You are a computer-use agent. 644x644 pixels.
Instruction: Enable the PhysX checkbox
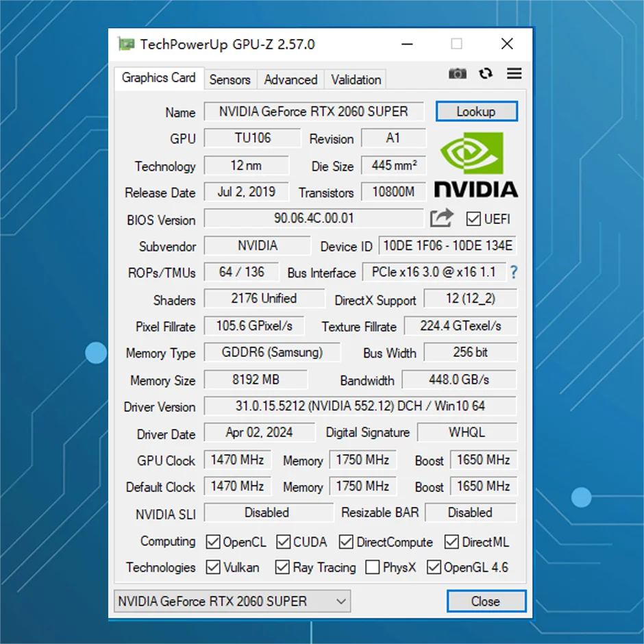372,567
